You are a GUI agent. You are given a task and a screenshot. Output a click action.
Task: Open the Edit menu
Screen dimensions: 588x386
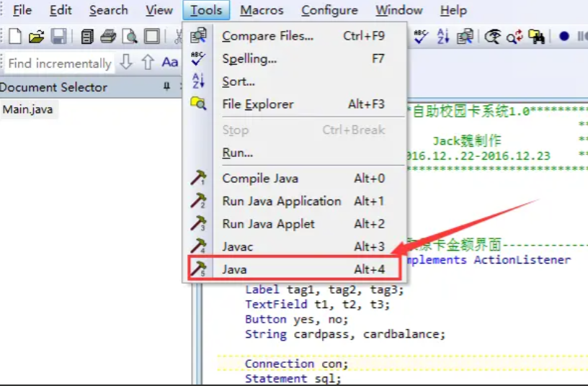pyautogui.click(x=61, y=10)
